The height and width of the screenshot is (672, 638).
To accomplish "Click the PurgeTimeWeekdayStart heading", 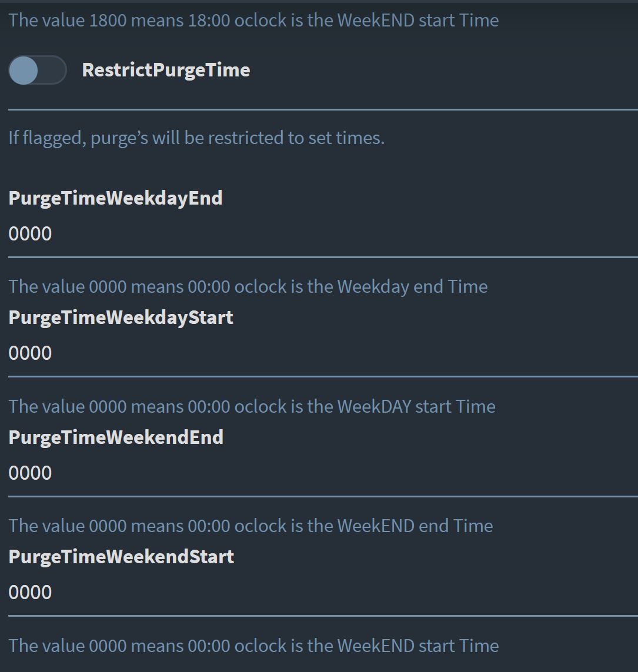I will coord(121,318).
